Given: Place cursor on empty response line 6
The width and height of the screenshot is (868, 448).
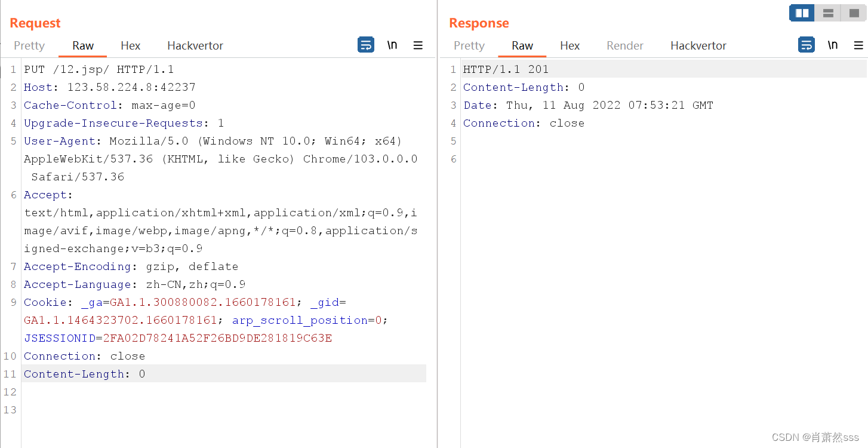Looking at the screenshot, I should pyautogui.click(x=664, y=159).
